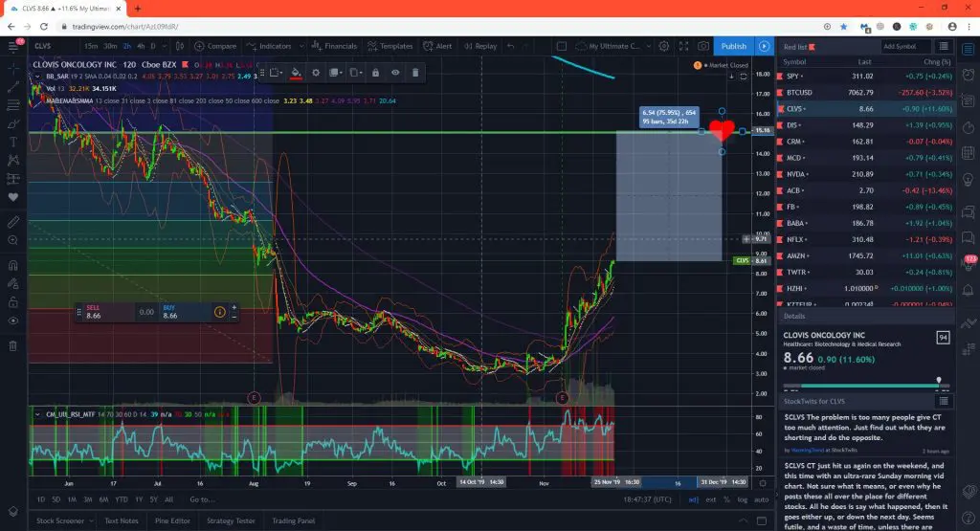
Task: Open indicator Templates menu
Action: 390,46
